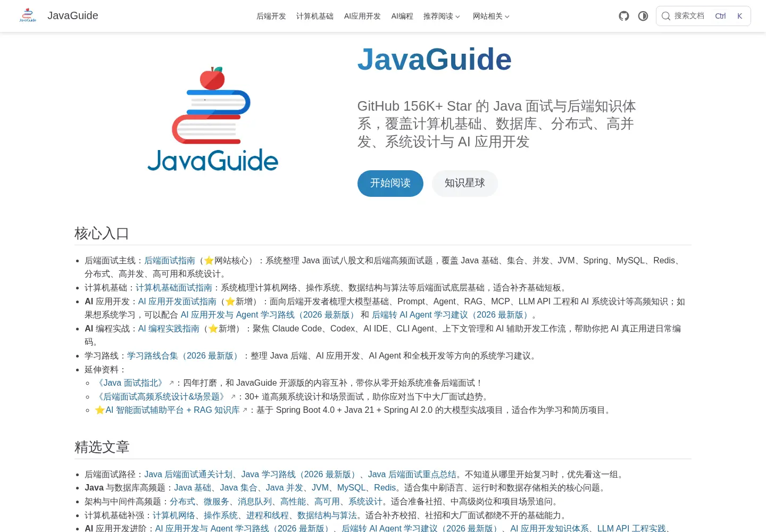The width and height of the screenshot is (766, 532).
Task: Open the 消息队列 link
Action: pos(255,502)
